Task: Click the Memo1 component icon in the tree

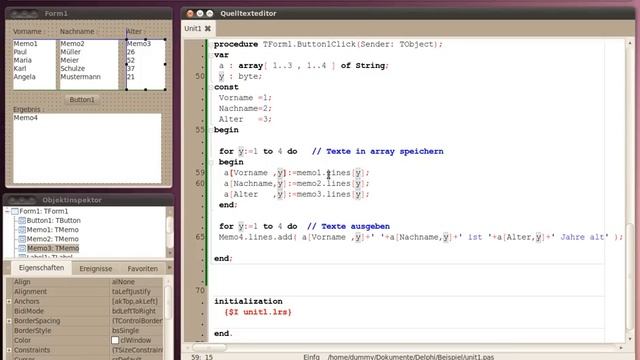Action: (22, 230)
